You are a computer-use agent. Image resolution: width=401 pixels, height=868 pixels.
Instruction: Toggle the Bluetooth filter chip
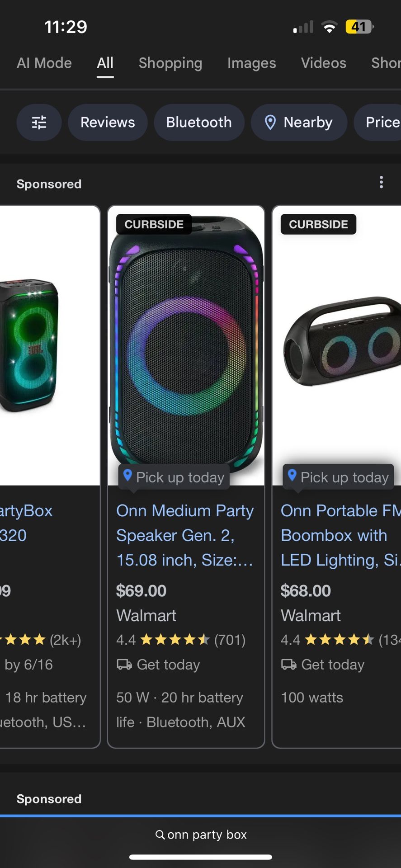coord(199,123)
